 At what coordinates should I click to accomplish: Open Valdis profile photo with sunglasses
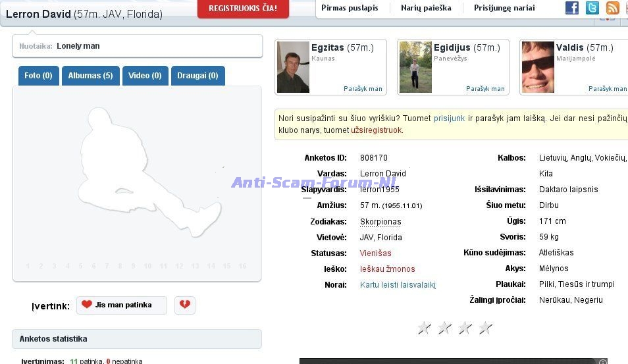538,67
